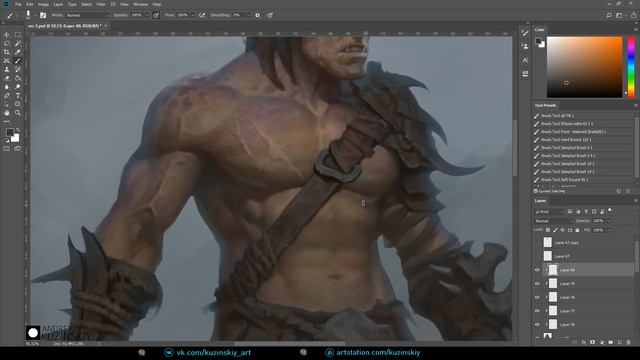Image resolution: width=640 pixels, height=360 pixels.
Task: Select the Hand tool
Action: tap(7, 113)
